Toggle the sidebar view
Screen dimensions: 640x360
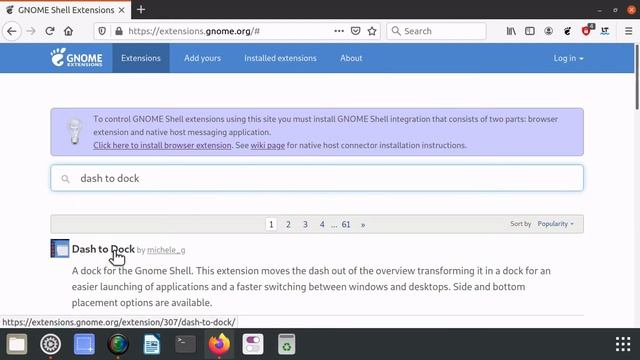point(530,31)
